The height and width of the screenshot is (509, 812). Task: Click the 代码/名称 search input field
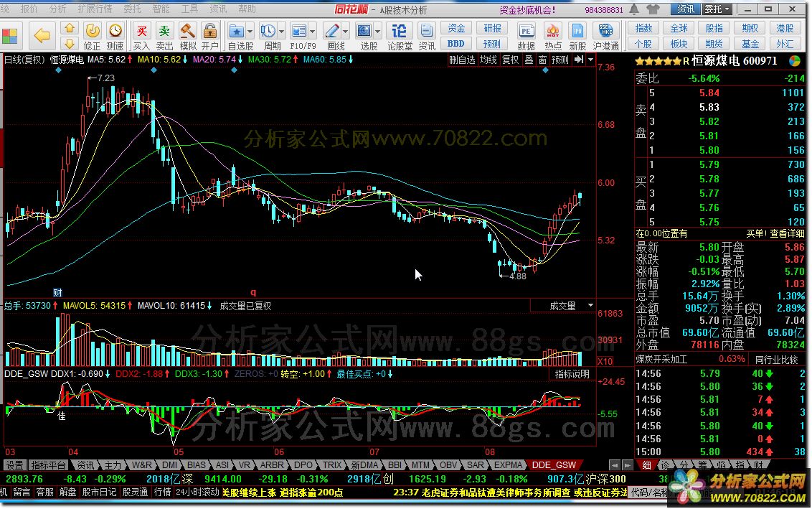coord(650,492)
